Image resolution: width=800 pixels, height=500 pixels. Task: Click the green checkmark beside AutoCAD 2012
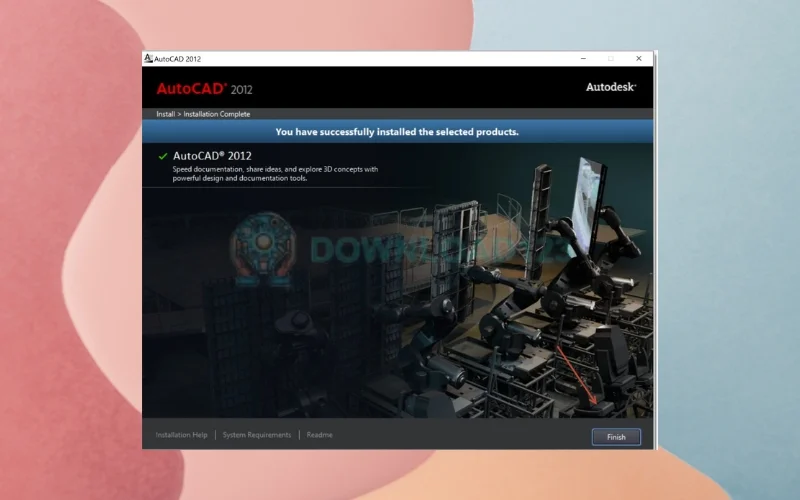162,156
